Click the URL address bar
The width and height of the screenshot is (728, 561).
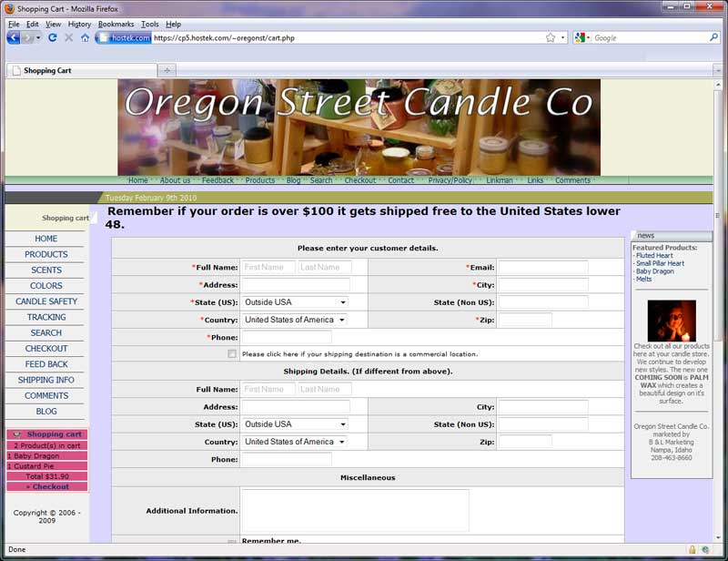pyautogui.click(x=349, y=37)
